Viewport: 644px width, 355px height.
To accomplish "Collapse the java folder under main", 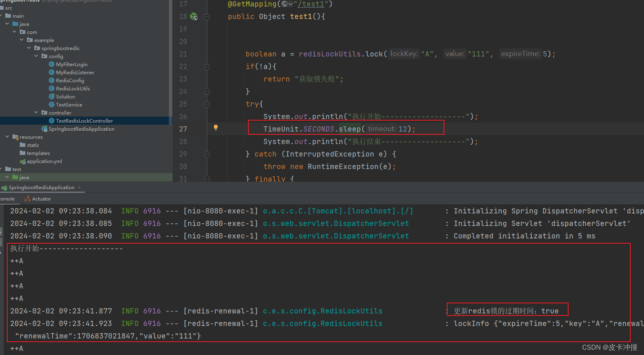I will (7, 24).
